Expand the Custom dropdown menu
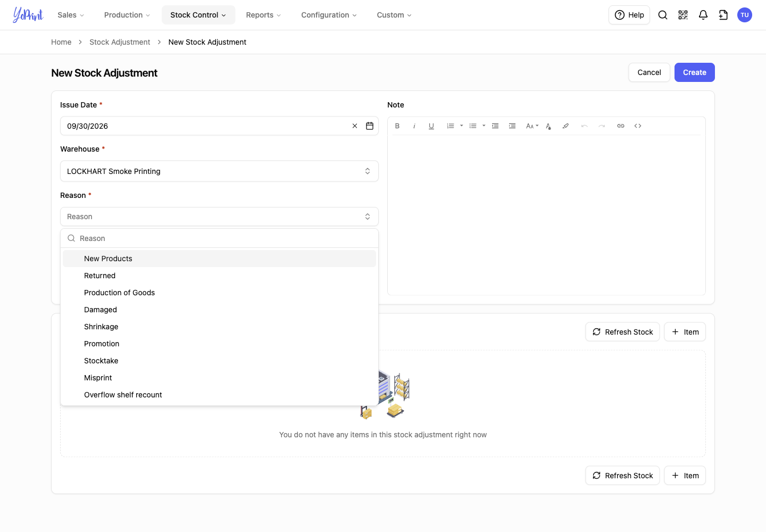The image size is (766, 532). tap(394, 15)
